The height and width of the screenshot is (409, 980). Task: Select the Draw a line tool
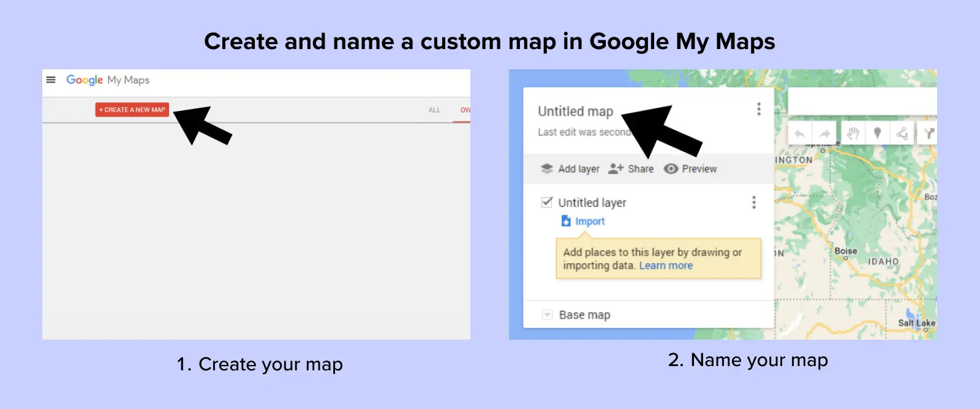click(902, 133)
